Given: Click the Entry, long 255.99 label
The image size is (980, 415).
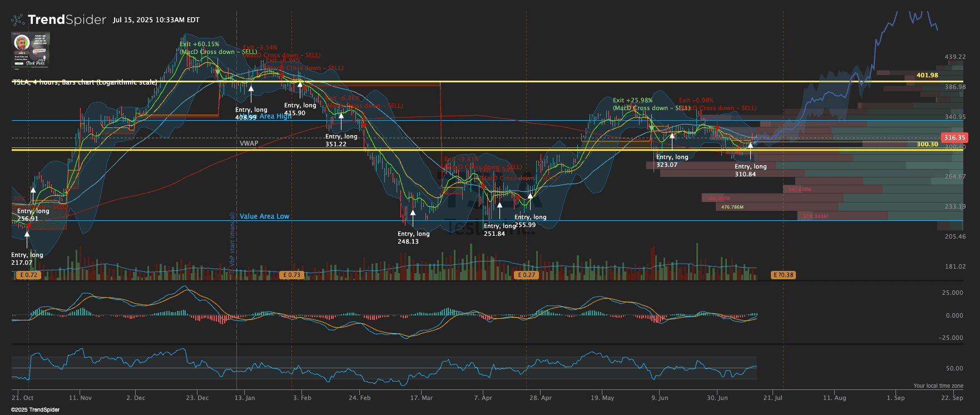Looking at the screenshot, I should [x=530, y=221].
